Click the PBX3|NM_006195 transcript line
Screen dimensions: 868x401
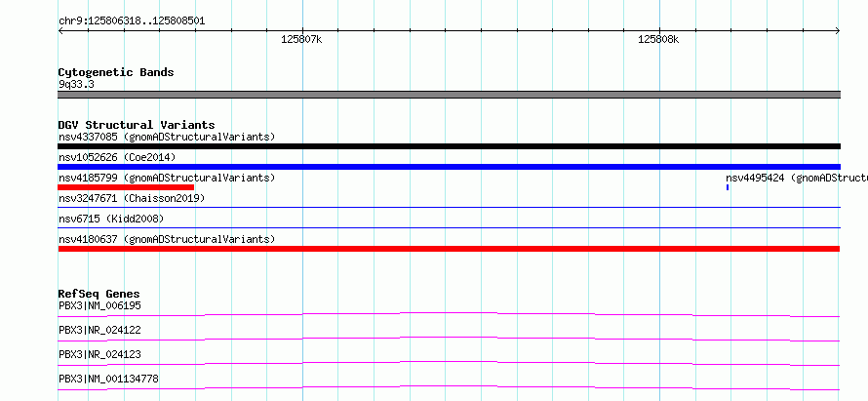(x=449, y=314)
